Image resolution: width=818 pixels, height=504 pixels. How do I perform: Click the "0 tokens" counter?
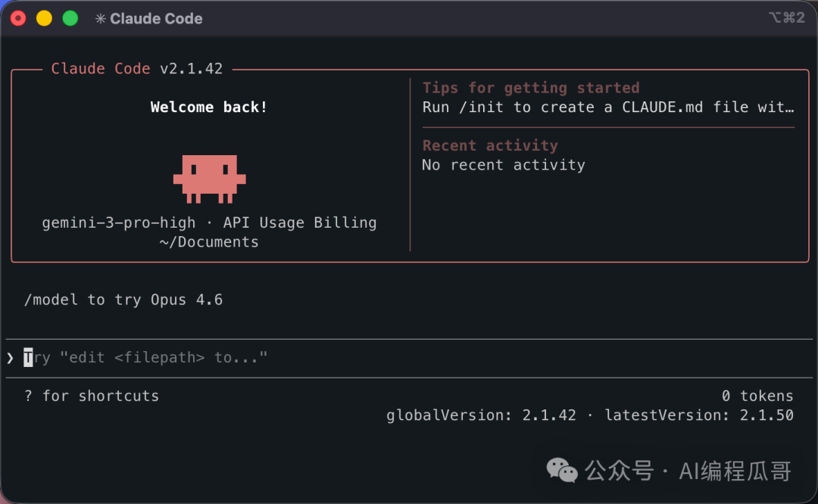pyautogui.click(x=757, y=396)
